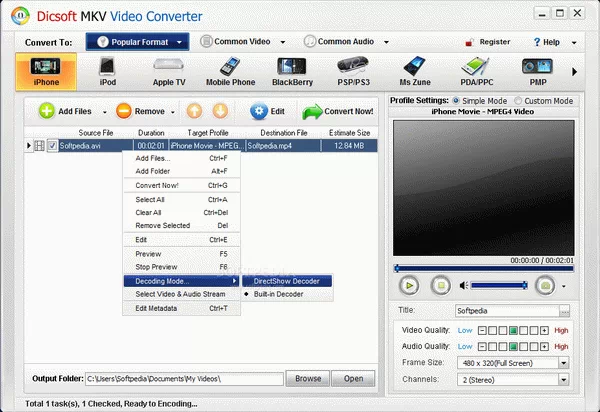Increase Audio Quality with plus box
The height and width of the screenshot is (412, 600).
(x=544, y=347)
